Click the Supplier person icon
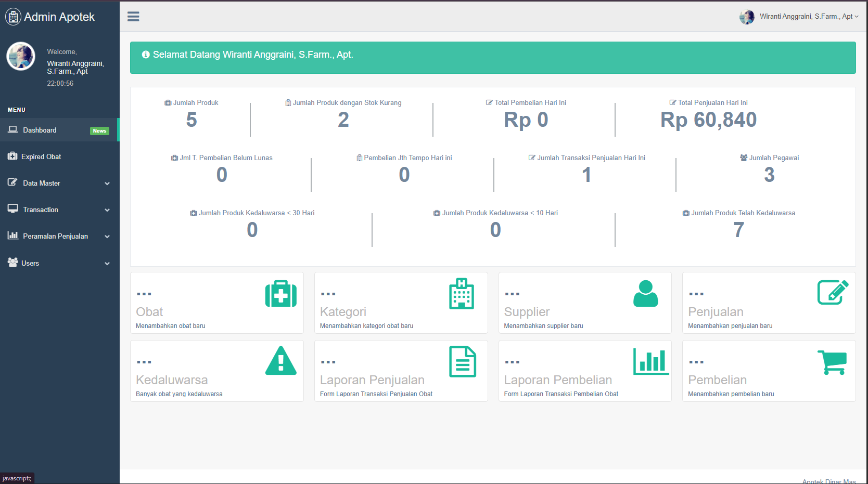This screenshot has width=868, height=484. tap(645, 294)
